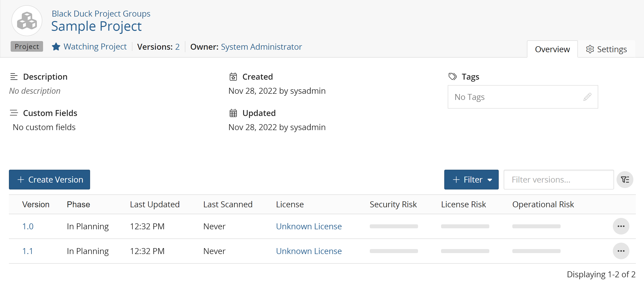Open version 1.0 link
The image size is (644, 281).
click(28, 226)
